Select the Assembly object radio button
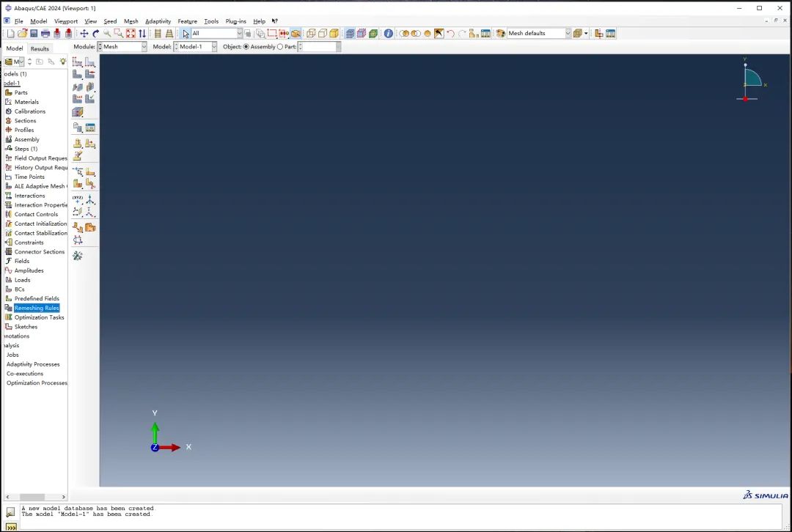 pyautogui.click(x=246, y=46)
